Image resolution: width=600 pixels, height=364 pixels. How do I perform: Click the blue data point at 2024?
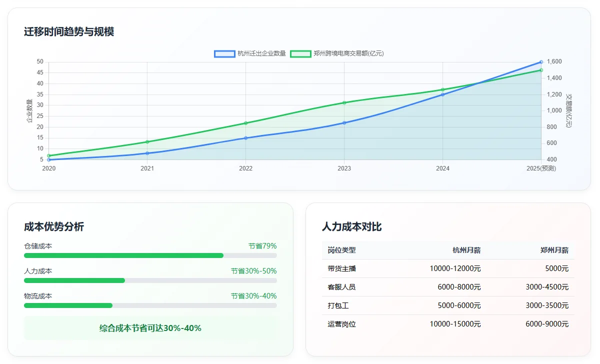[442, 94]
